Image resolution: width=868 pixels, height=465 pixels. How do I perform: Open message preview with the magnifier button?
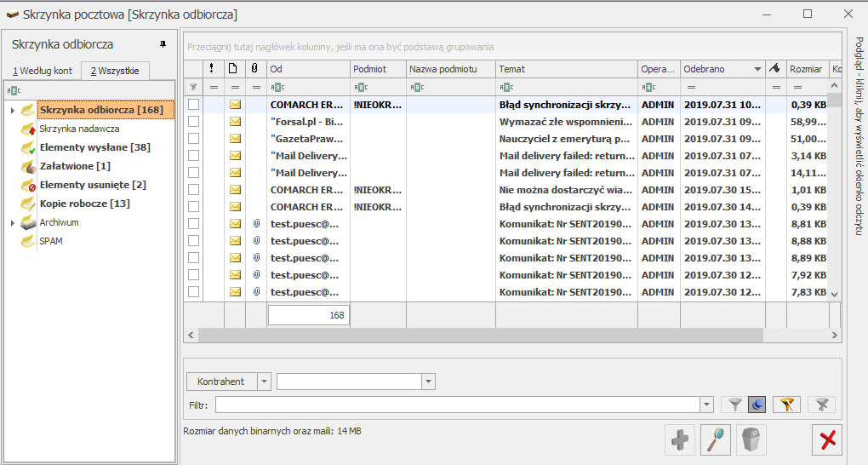point(716,439)
